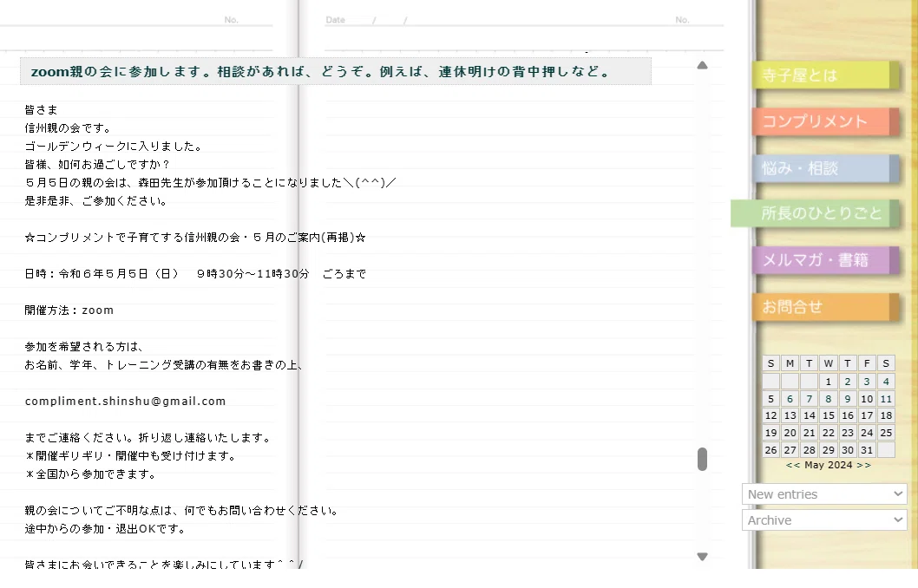Click the compliment.shinshu@gmail.com email address
Viewport: 918px width, 588px height.
click(x=125, y=402)
